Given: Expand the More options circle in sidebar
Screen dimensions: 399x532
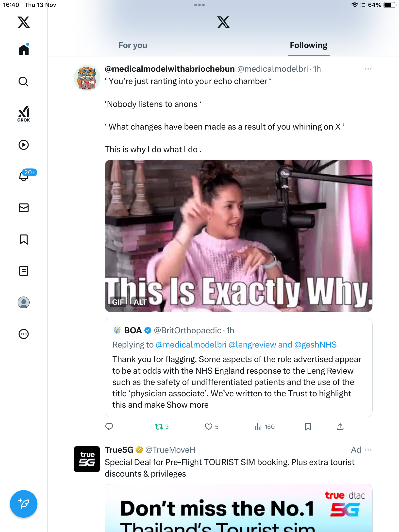Looking at the screenshot, I should 24,334.
